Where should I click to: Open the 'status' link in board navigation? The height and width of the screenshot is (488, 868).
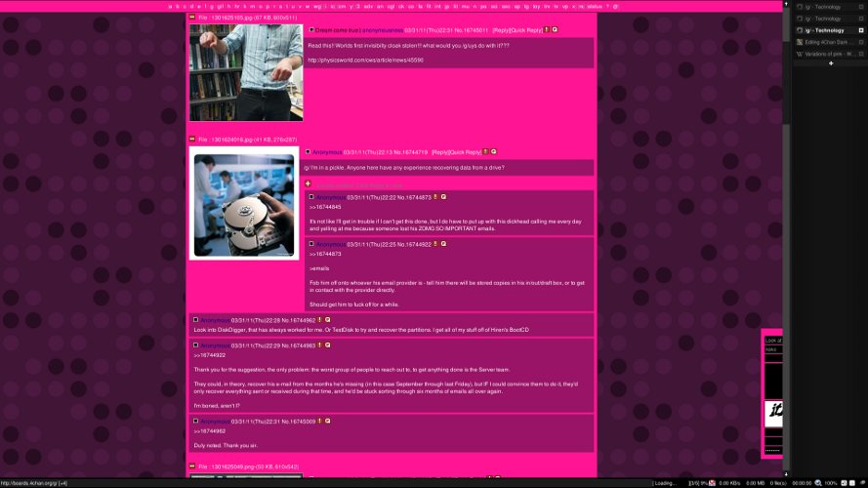595,7
